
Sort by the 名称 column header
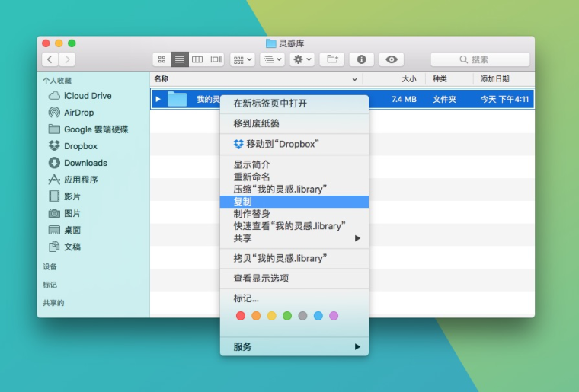[256, 79]
